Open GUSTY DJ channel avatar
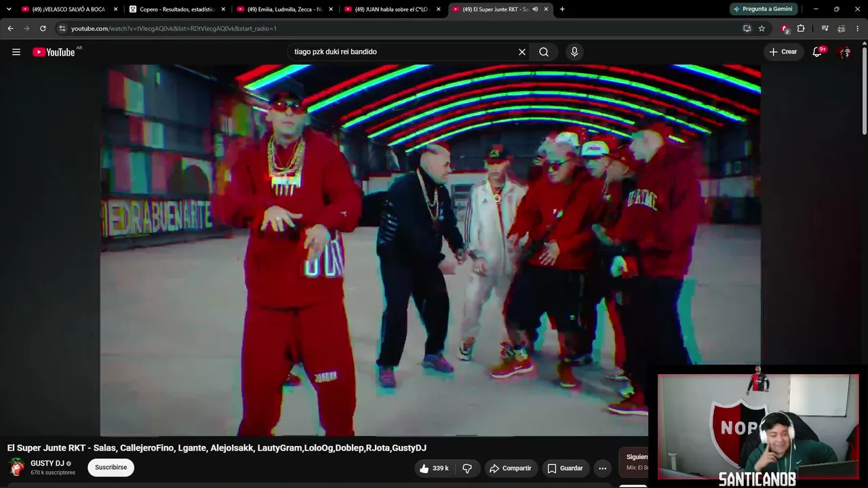 coord(17,468)
